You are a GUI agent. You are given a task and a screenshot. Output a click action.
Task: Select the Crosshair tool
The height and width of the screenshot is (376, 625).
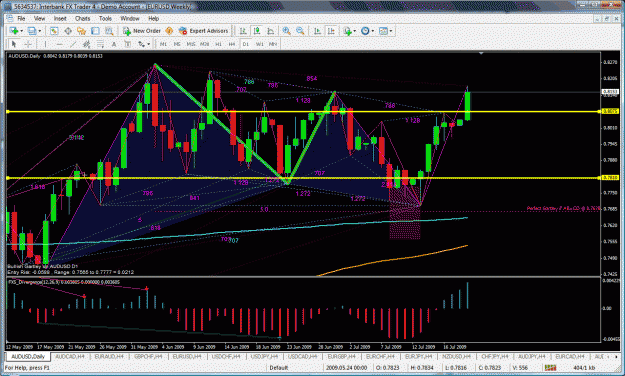[x=28, y=44]
